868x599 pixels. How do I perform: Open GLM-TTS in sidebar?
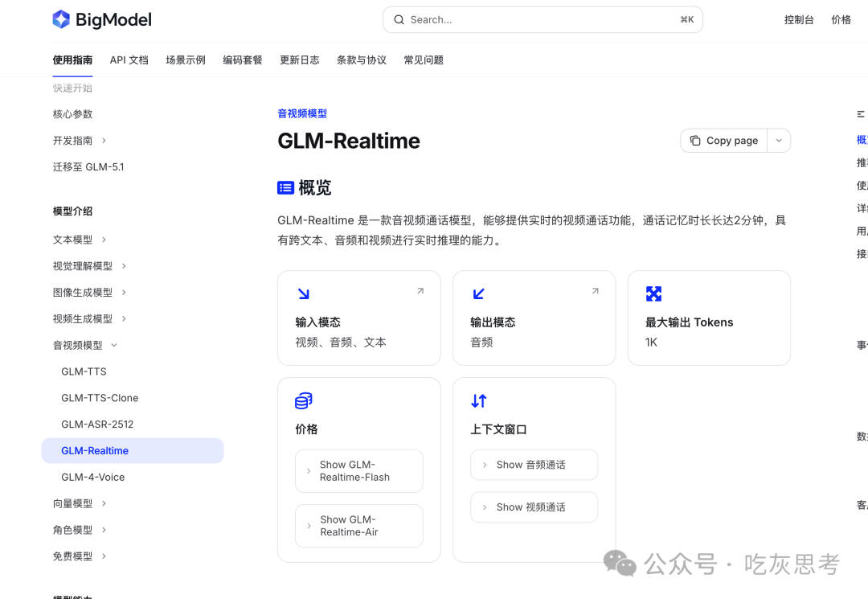pos(84,371)
